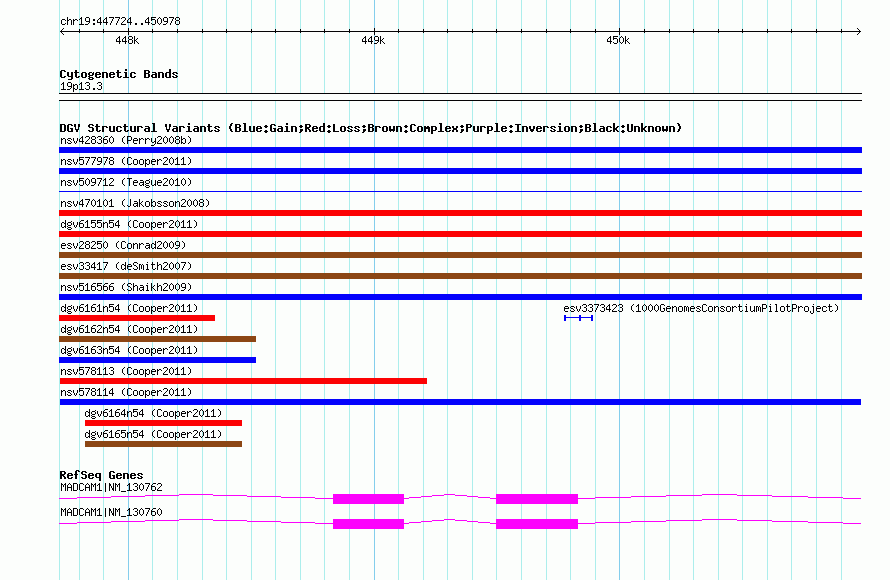Open the MADCAM1|NM_130760 gene label
Screen dimensions: 890x580
tap(111, 512)
